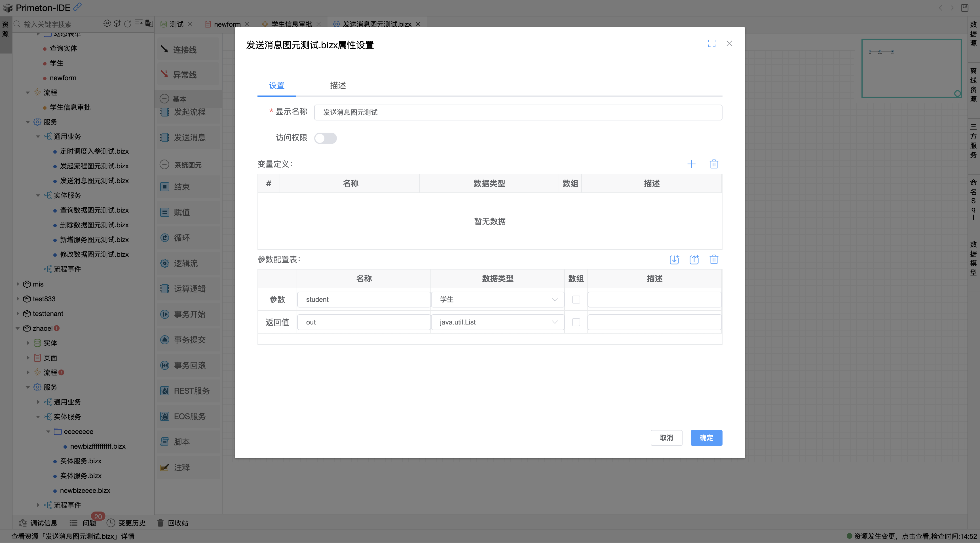Click the 取消 cancel button

[667, 438]
